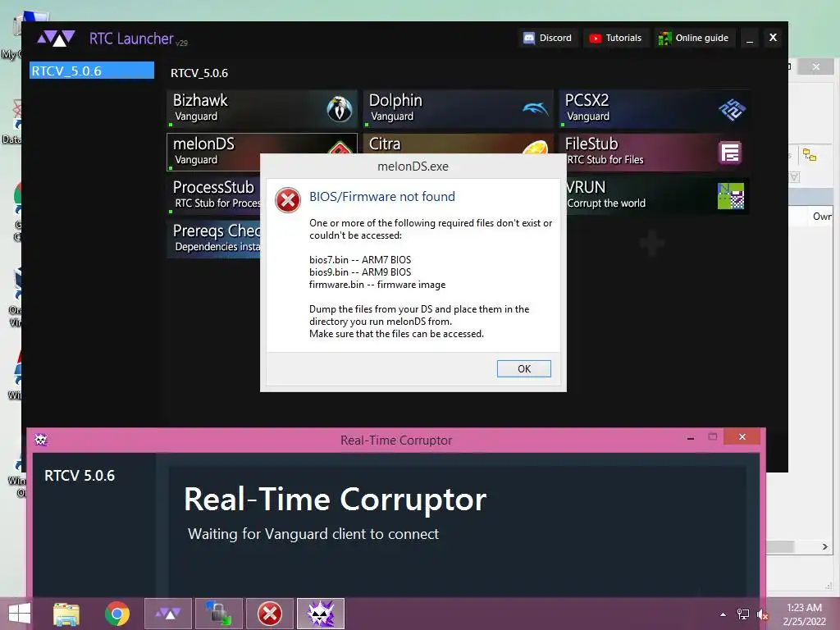
Task: Click the folder tree icon in background window
Action: click(x=810, y=155)
